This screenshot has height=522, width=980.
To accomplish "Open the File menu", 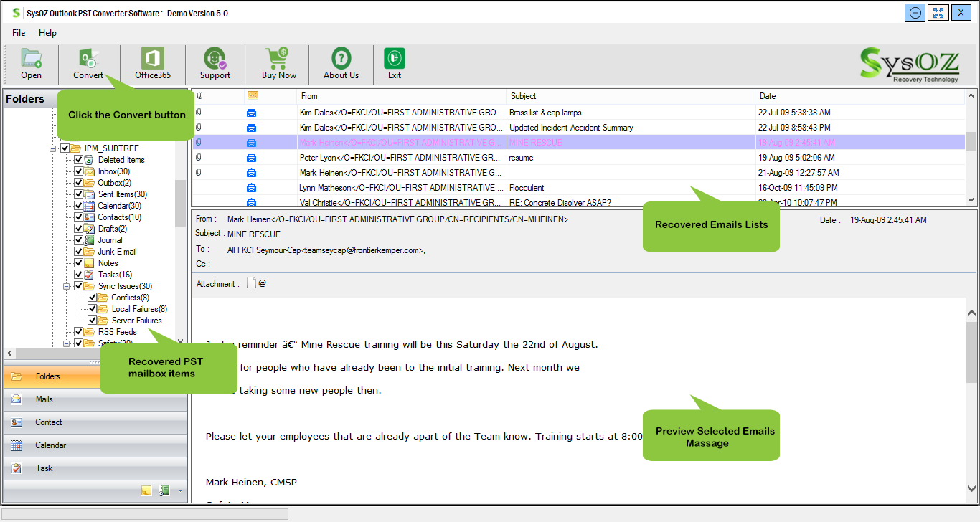I will 19,33.
